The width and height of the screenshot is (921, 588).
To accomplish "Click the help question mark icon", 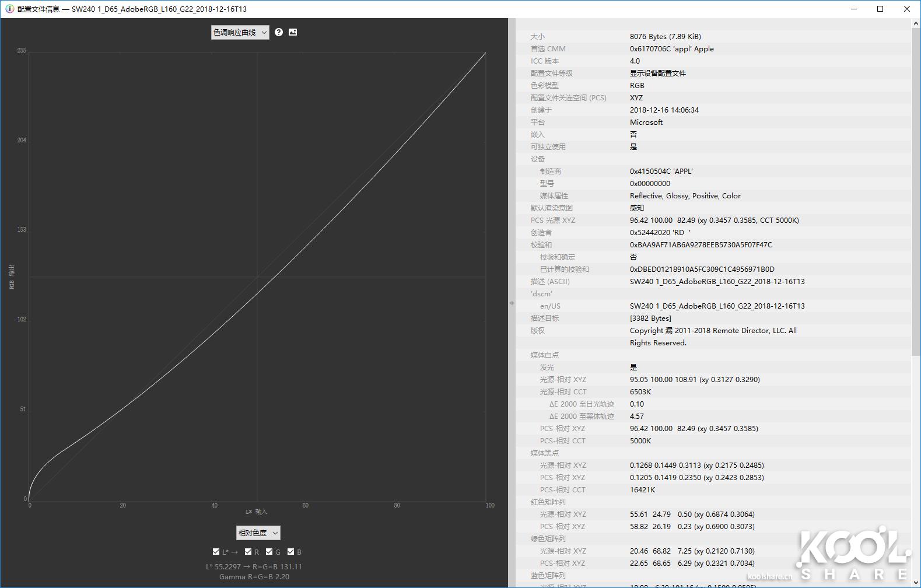I will (x=279, y=32).
